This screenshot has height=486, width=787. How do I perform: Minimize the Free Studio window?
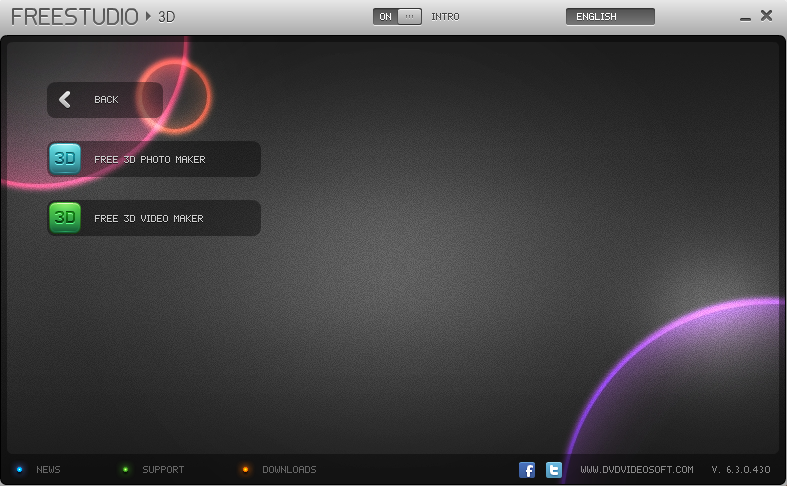click(745, 19)
